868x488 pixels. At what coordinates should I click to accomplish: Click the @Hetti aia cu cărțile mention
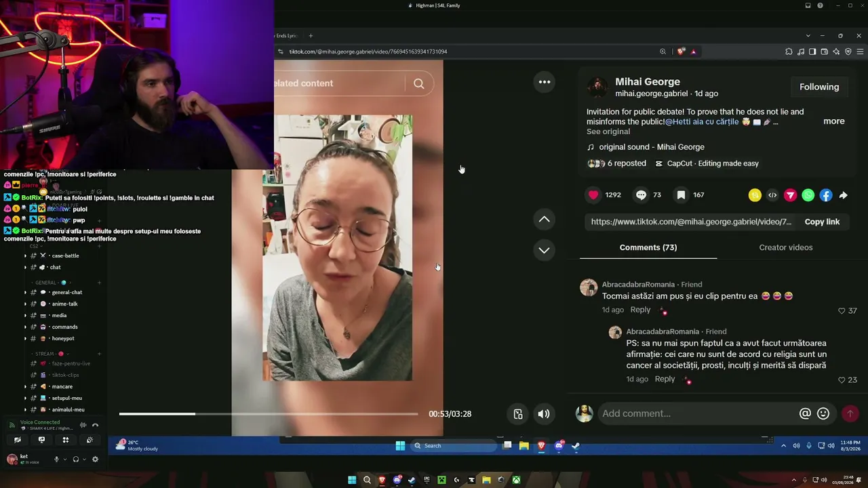tap(702, 122)
